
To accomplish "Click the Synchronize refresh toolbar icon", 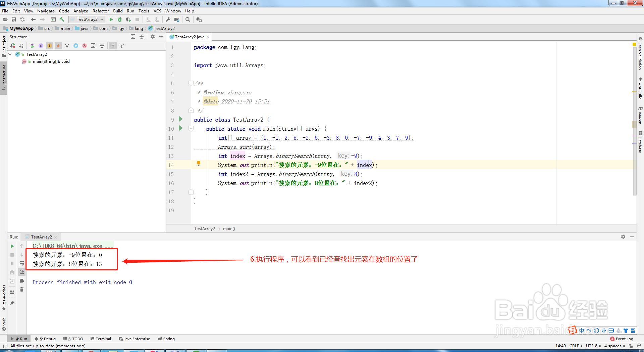I will (x=22, y=19).
